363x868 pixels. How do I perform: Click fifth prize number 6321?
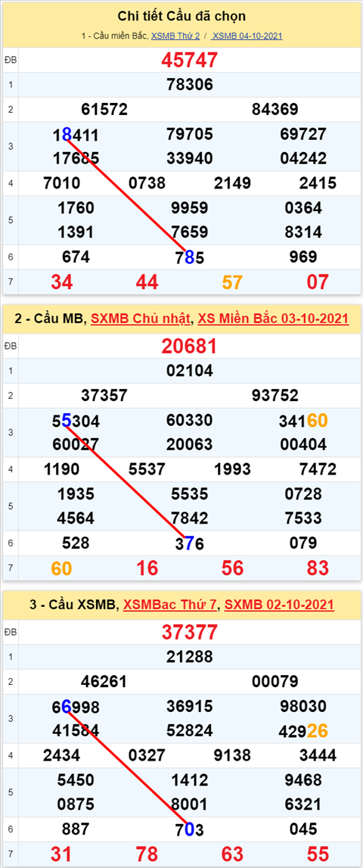[303, 804]
